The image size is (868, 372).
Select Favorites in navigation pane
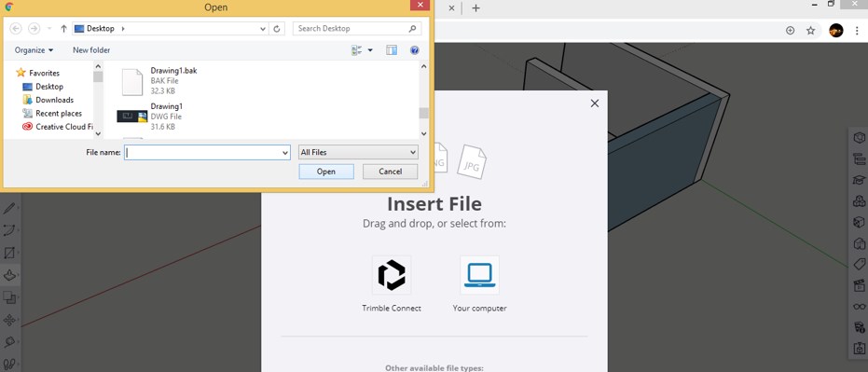(x=37, y=73)
